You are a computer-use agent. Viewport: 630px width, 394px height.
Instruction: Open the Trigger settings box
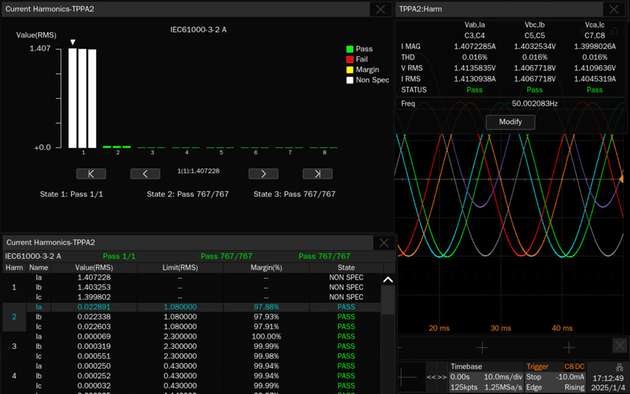point(555,377)
